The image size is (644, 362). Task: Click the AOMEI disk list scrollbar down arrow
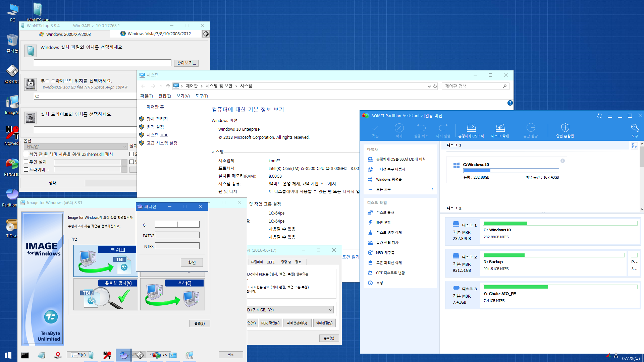click(x=642, y=209)
